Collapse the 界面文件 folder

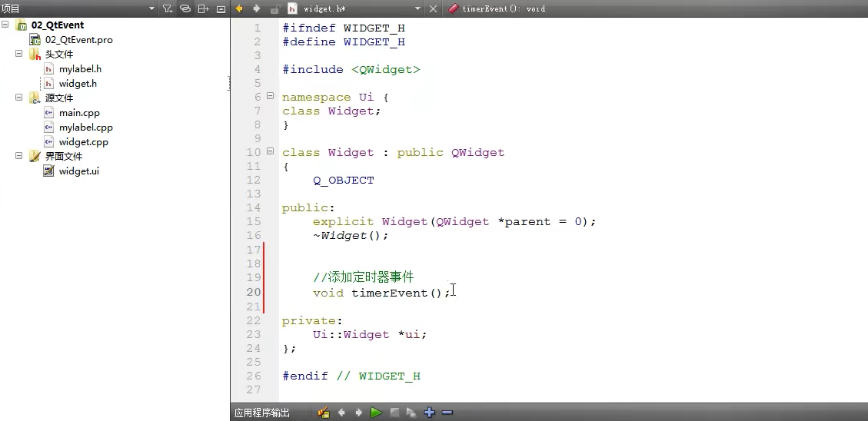pos(18,157)
